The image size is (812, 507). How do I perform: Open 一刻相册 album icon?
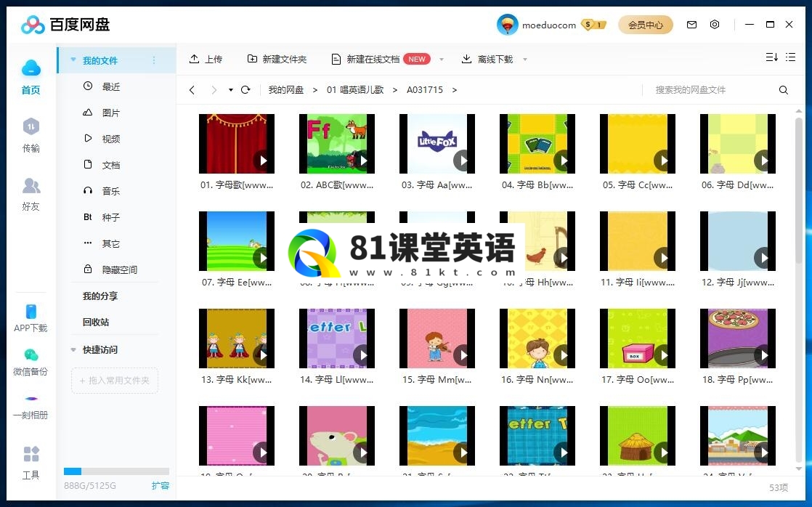point(31,399)
